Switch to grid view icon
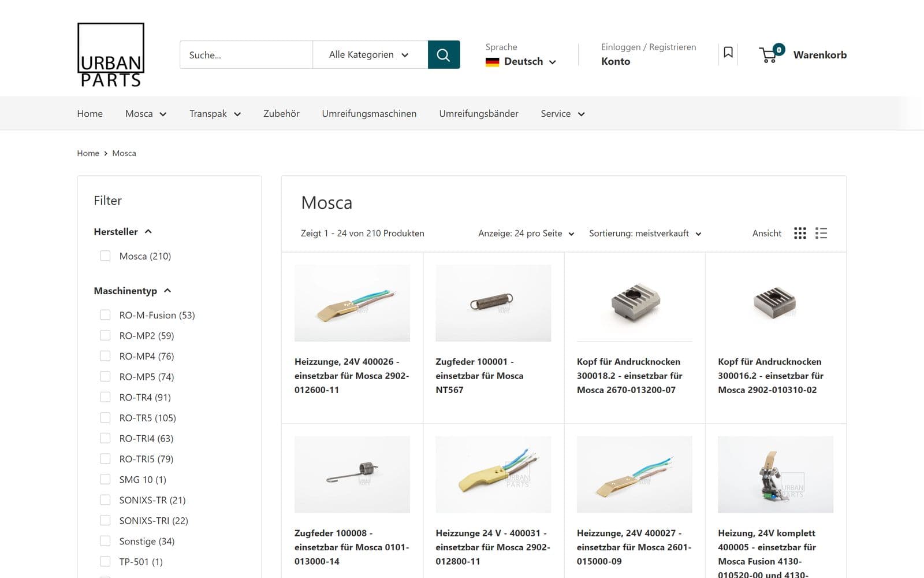924x578 pixels. tap(800, 233)
